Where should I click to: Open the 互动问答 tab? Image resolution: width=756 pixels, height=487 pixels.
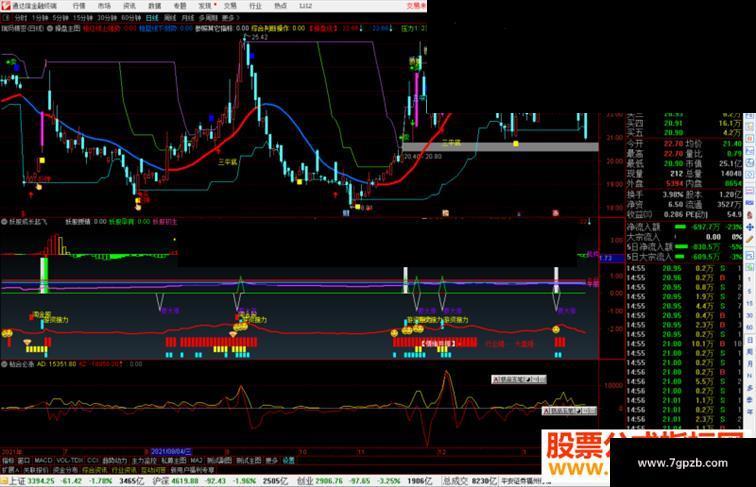[153, 470]
